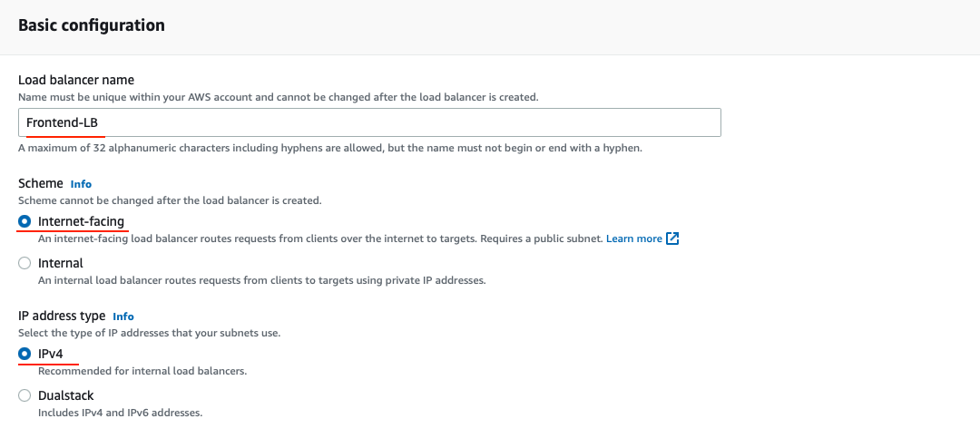Open the Info link next to Scheme
Screen dimensions: 980x438
81,184
